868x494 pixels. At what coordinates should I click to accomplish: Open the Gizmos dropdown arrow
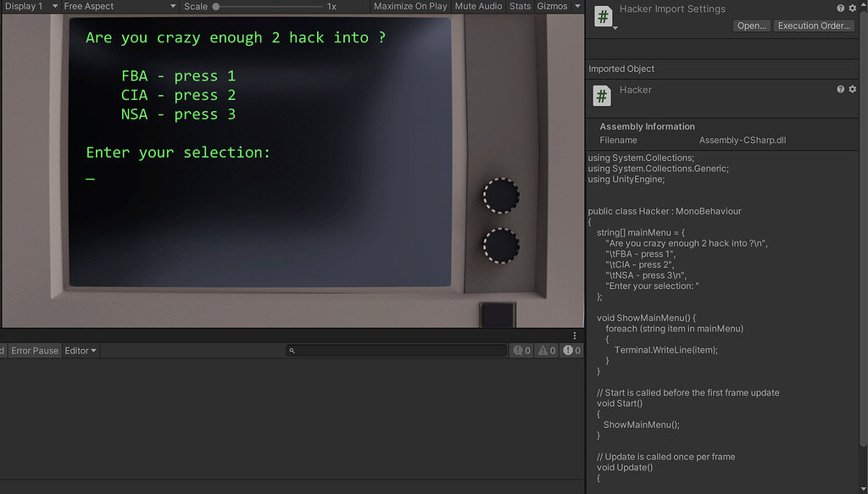click(577, 6)
